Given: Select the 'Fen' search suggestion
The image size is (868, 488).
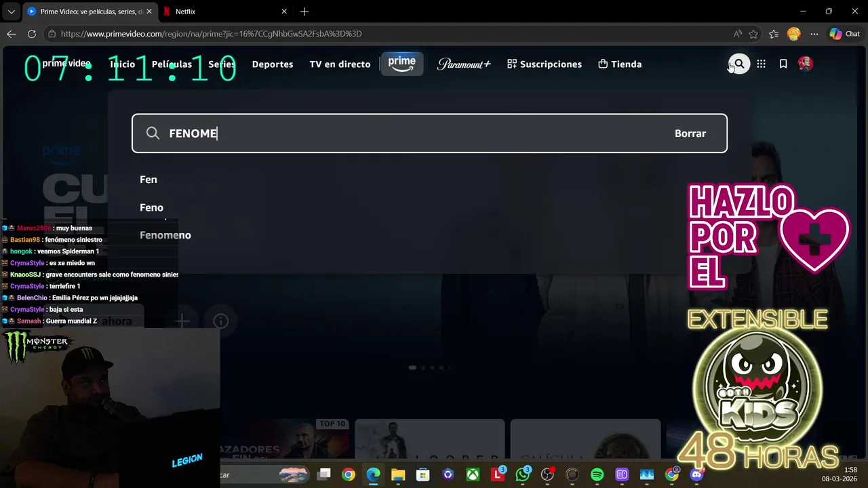Looking at the screenshot, I should (149, 180).
